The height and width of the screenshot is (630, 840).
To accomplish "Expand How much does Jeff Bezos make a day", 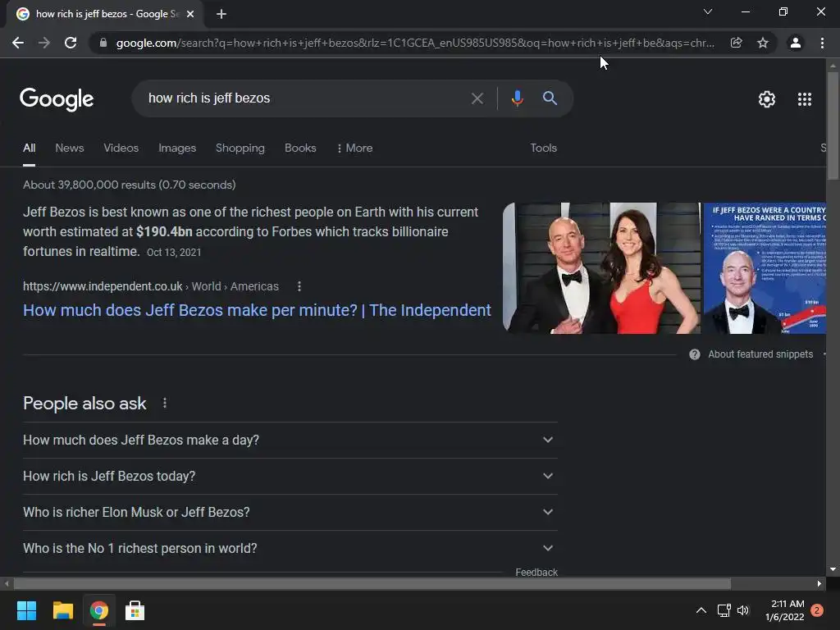I will pyautogui.click(x=290, y=440).
